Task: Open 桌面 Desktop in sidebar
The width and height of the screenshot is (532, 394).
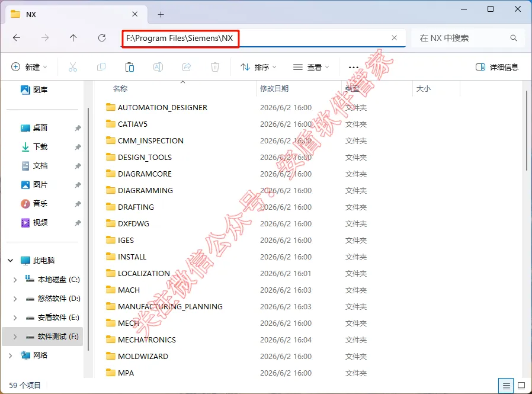Action: (34, 128)
